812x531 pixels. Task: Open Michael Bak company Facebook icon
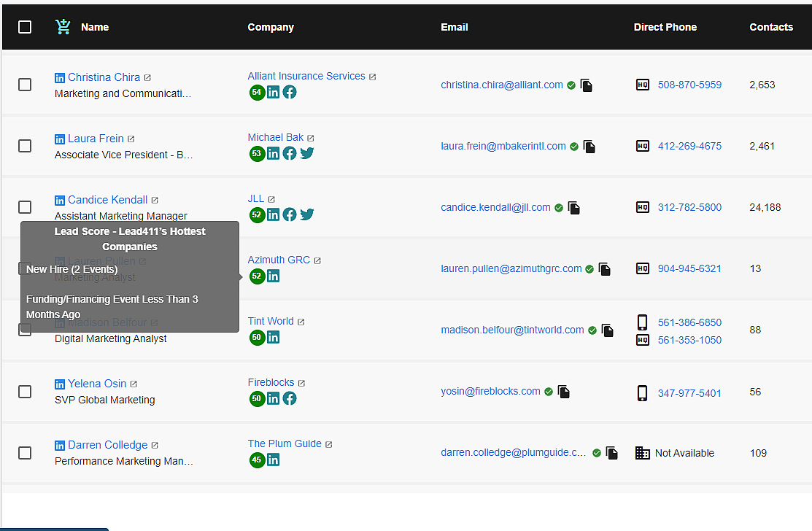click(290, 153)
